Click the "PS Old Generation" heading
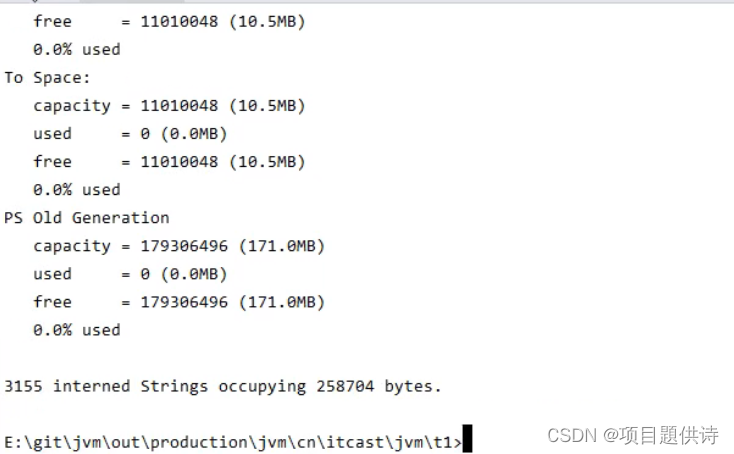Screen dimensions: 734x454 coord(87,217)
